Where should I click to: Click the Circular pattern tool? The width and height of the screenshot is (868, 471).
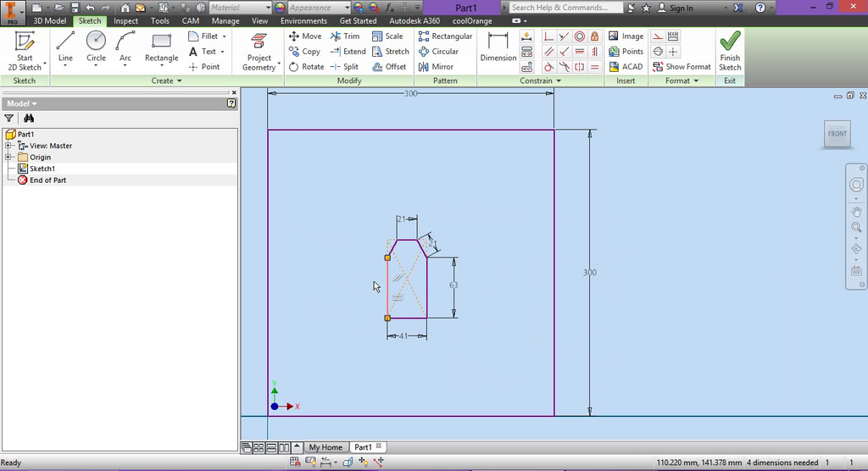click(x=439, y=52)
